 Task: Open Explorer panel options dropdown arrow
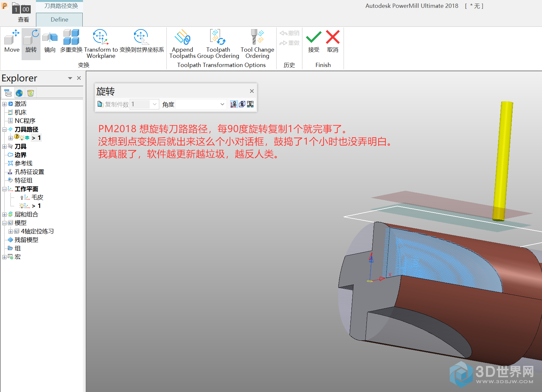click(70, 78)
